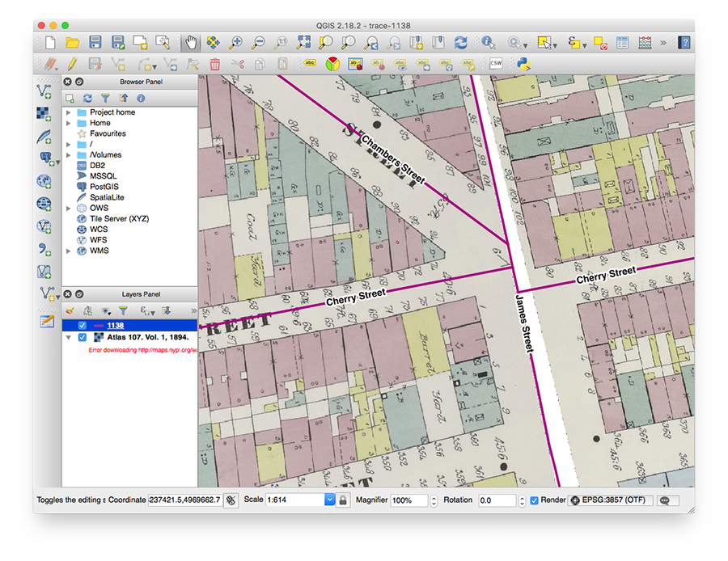Click the Zoom Full extent icon
Screen dimensions: 728x561
[303, 42]
